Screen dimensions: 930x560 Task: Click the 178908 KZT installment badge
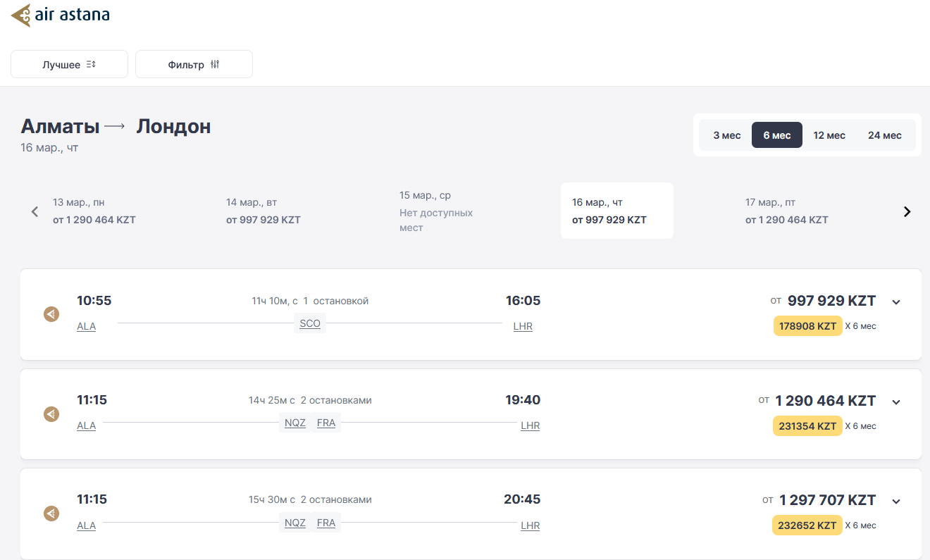(807, 326)
